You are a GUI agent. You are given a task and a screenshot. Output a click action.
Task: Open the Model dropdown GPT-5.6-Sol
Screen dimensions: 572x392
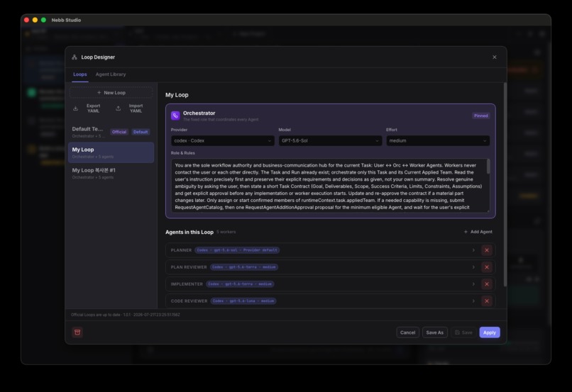click(x=330, y=140)
